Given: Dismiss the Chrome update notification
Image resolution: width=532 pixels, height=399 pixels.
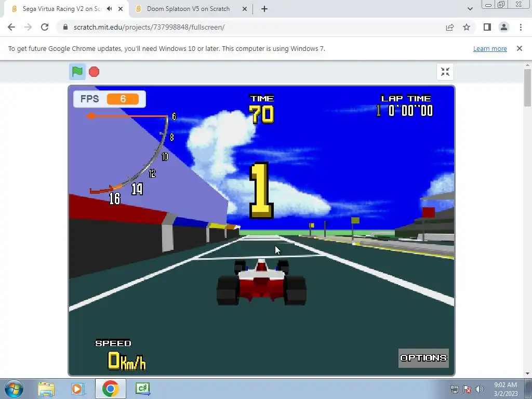Looking at the screenshot, I should coord(519,48).
